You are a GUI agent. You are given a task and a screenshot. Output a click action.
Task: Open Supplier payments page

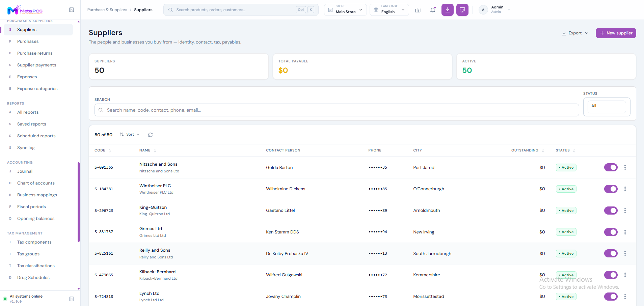pos(37,65)
